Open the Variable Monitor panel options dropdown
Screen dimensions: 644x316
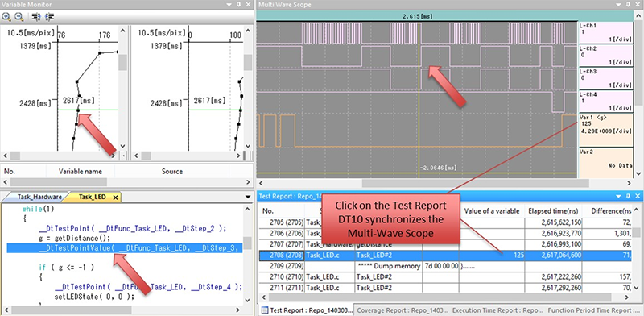click(x=229, y=5)
